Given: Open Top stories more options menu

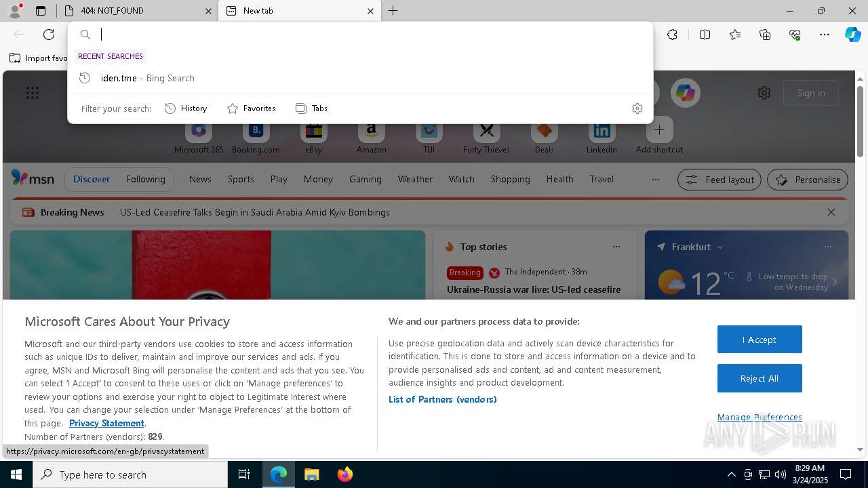Looking at the screenshot, I should click(616, 247).
